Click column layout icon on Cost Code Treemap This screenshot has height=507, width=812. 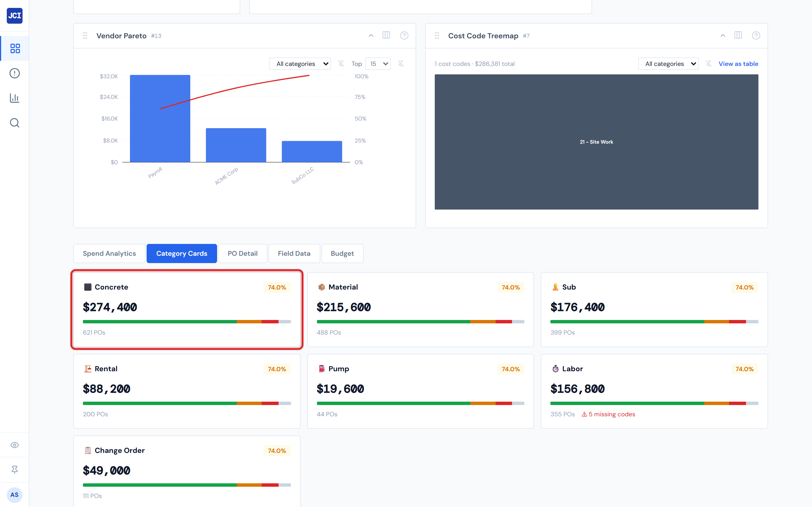[738, 35]
